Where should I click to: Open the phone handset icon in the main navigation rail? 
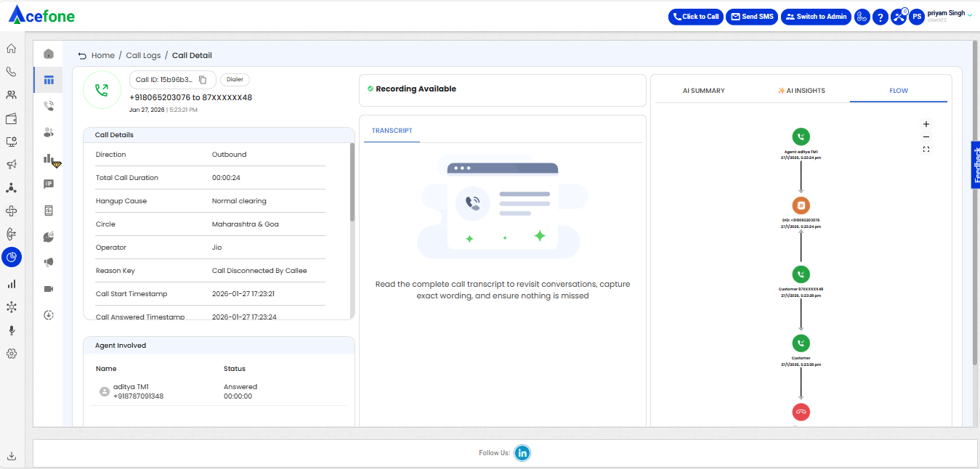coord(11,72)
